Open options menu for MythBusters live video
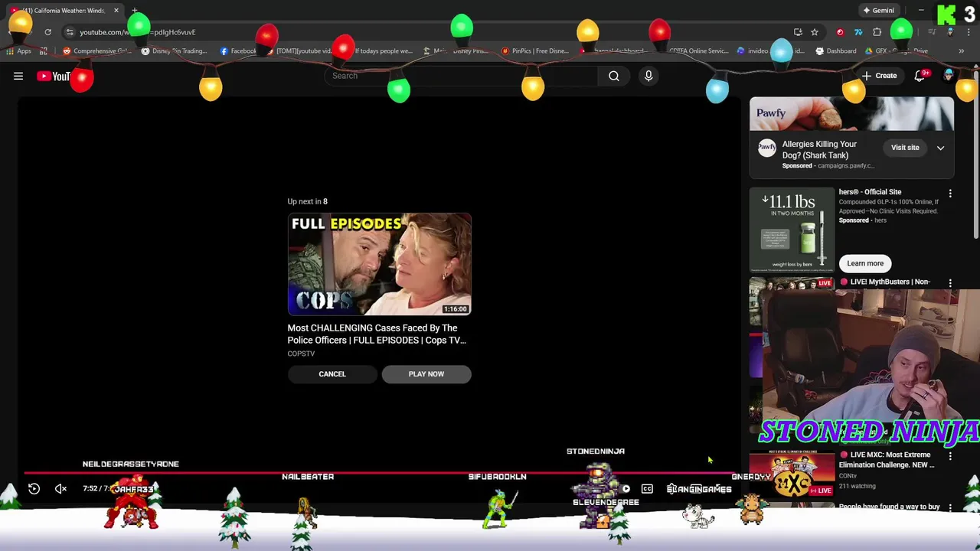The width and height of the screenshot is (980, 551). [x=950, y=283]
